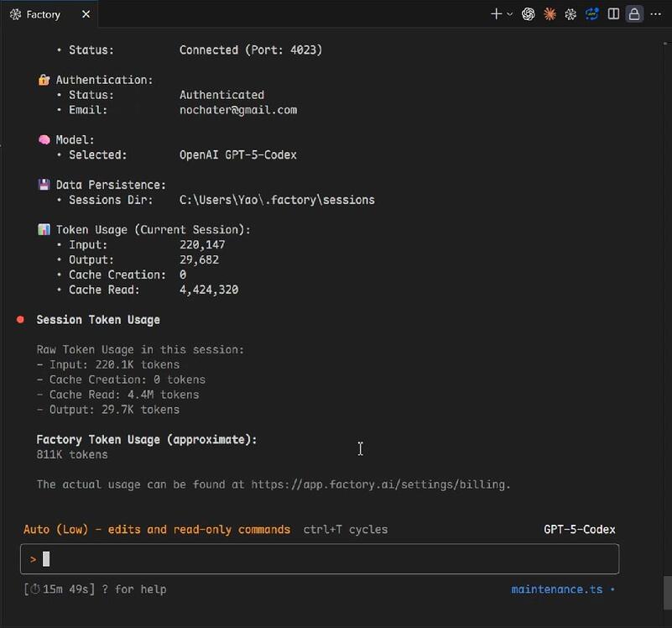
Task: Click the email nochater@gmail.com
Action: point(238,110)
